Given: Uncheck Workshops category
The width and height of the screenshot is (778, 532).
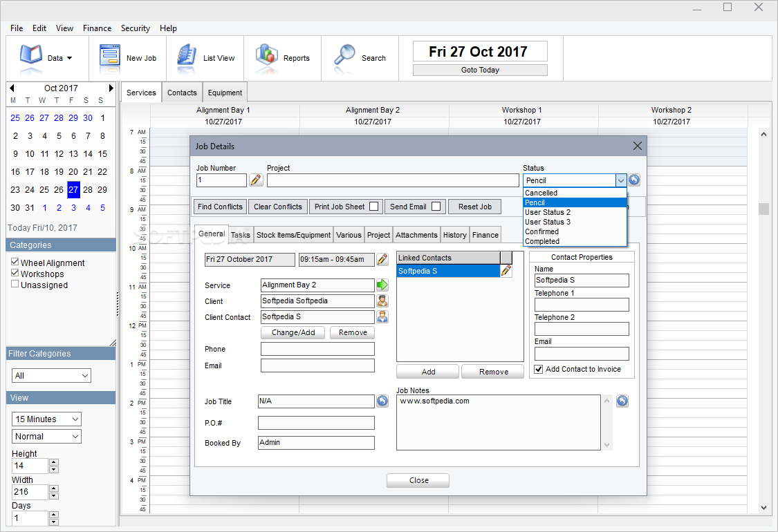Looking at the screenshot, I should pyautogui.click(x=15, y=273).
